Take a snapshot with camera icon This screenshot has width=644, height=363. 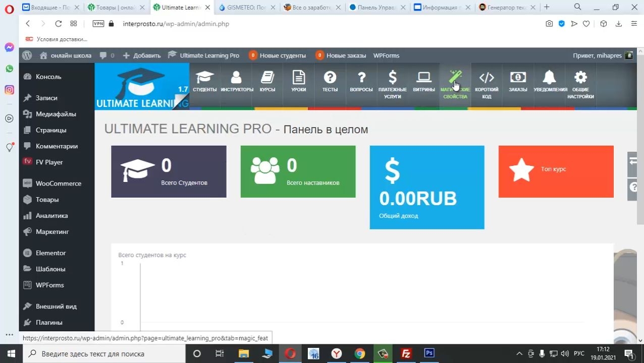click(549, 24)
